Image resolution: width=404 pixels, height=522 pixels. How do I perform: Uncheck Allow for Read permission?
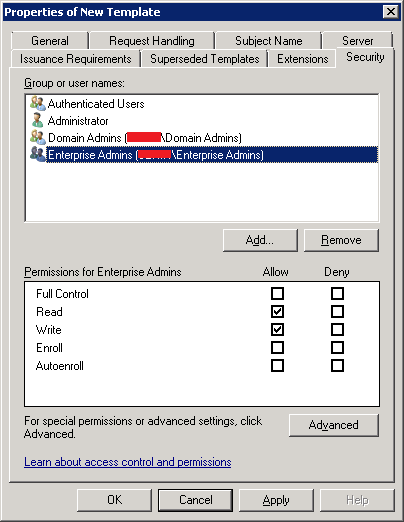pyautogui.click(x=277, y=312)
